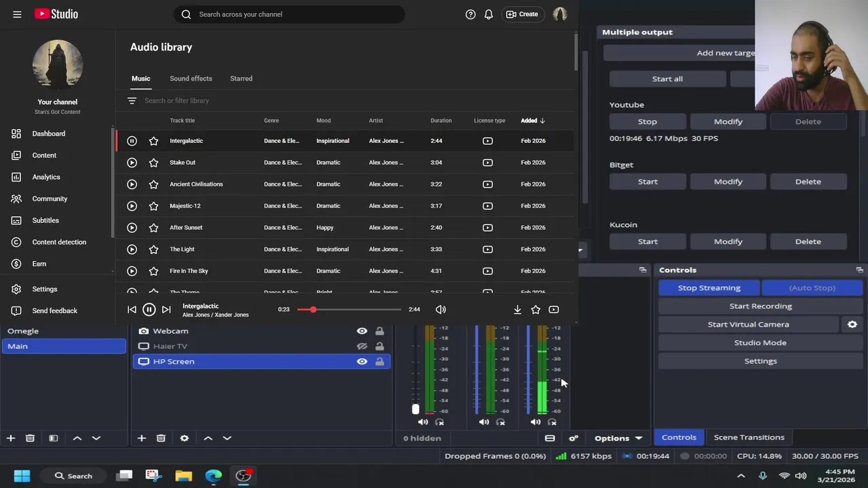Viewport: 868px width, 488px height.
Task: Undock the Controls panel
Action: click(860, 270)
